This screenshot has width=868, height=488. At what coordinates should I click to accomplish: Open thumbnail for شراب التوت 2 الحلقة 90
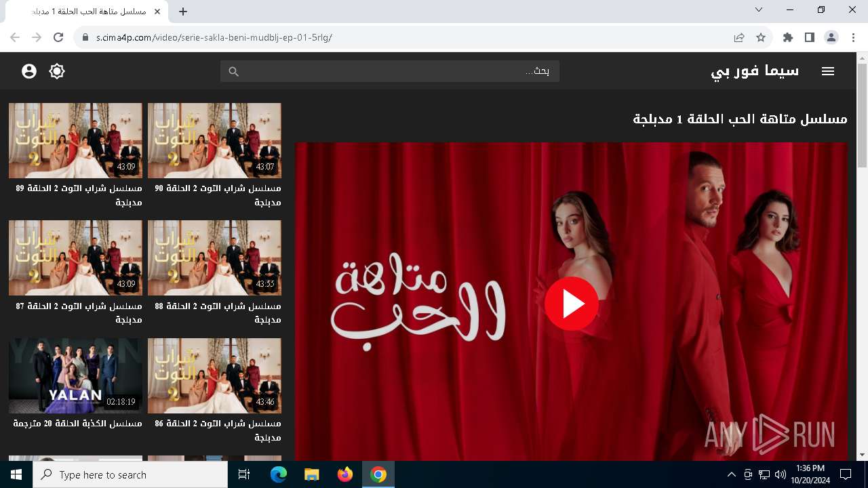[x=214, y=140]
